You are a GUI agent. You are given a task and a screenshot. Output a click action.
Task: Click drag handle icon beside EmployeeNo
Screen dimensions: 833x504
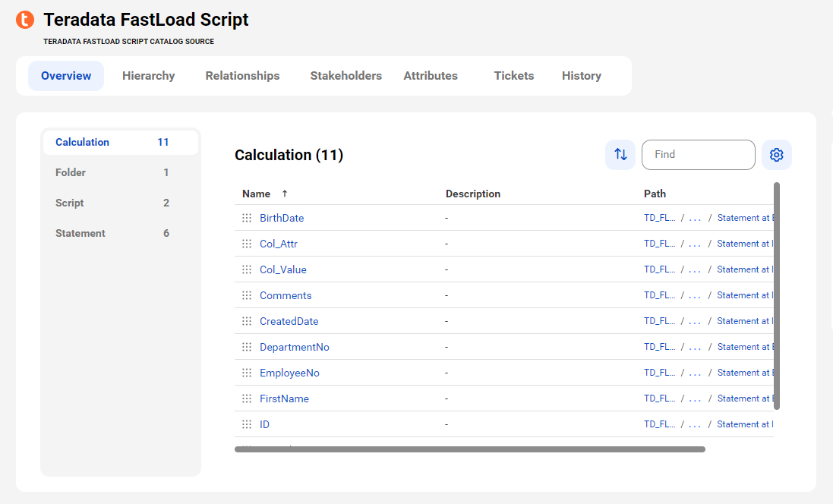pyautogui.click(x=247, y=373)
